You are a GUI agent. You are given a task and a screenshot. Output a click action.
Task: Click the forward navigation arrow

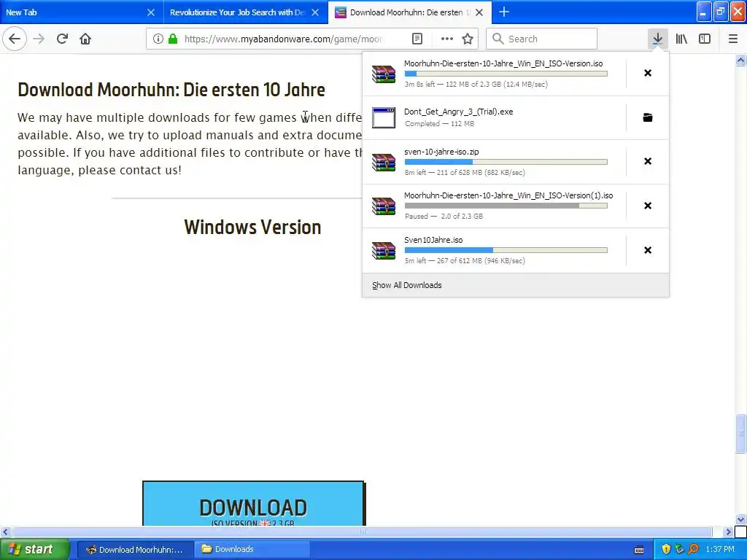point(39,39)
